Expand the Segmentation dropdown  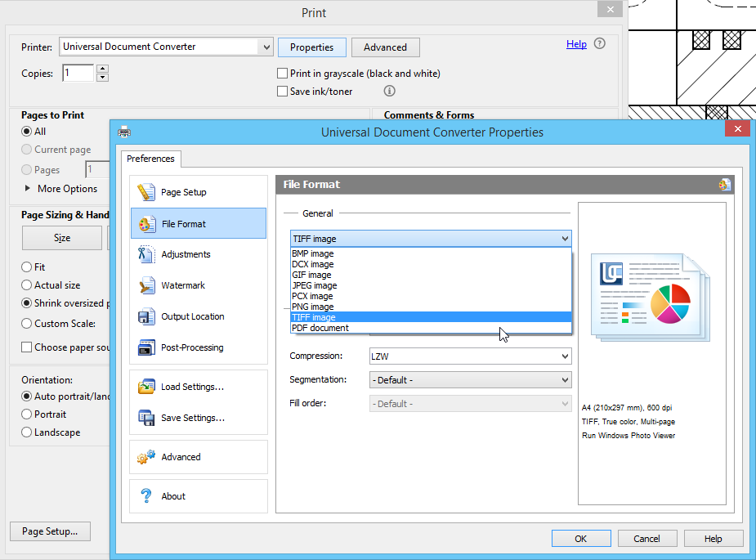pyautogui.click(x=470, y=380)
